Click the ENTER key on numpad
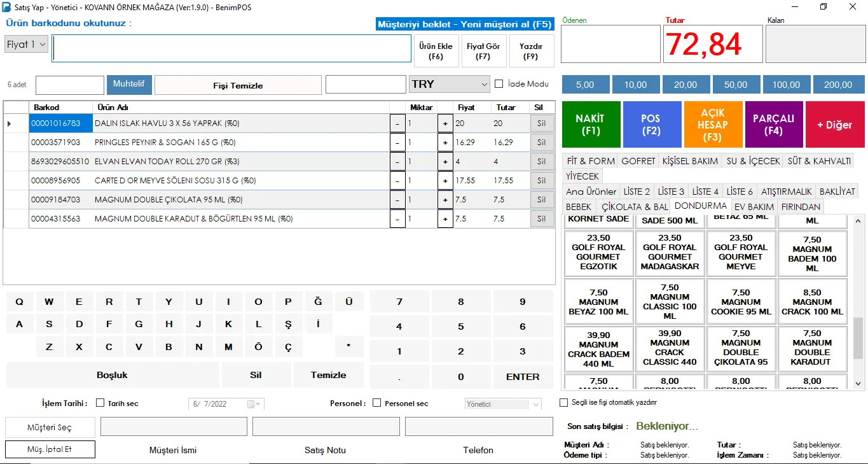Image resolution: width=868 pixels, height=464 pixels. (523, 377)
